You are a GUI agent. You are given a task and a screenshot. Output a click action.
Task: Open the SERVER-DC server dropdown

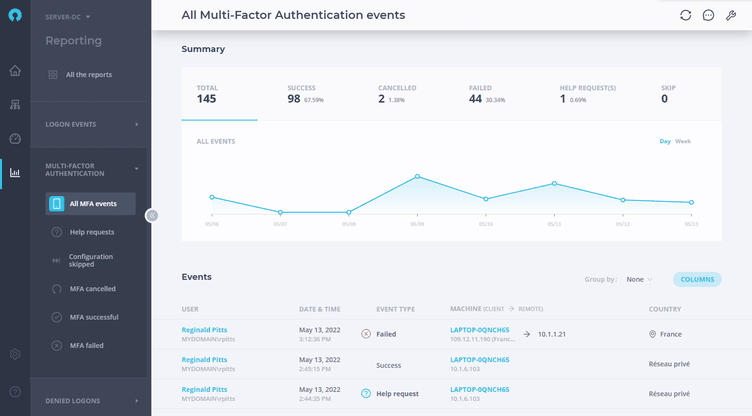pyautogui.click(x=68, y=17)
